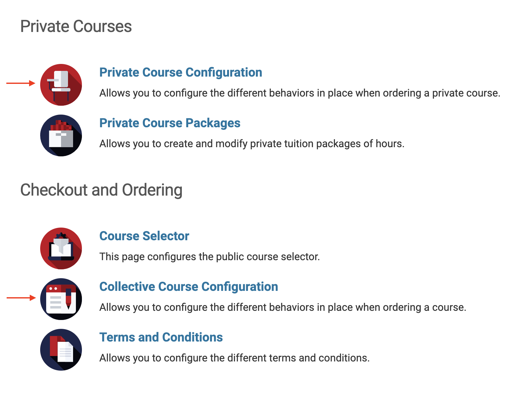532x395 pixels.
Task: Click the red arrow beside the notepad icon
Action: [x=21, y=298]
